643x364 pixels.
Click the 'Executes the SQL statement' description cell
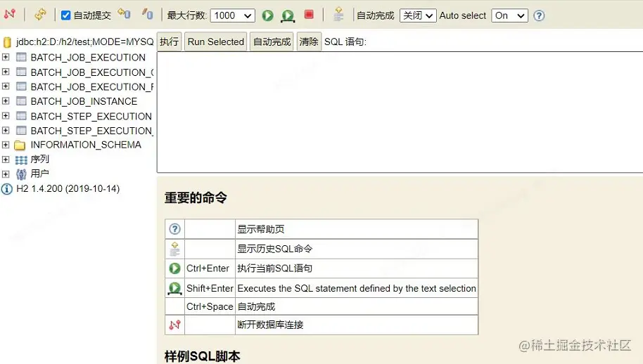[357, 288]
